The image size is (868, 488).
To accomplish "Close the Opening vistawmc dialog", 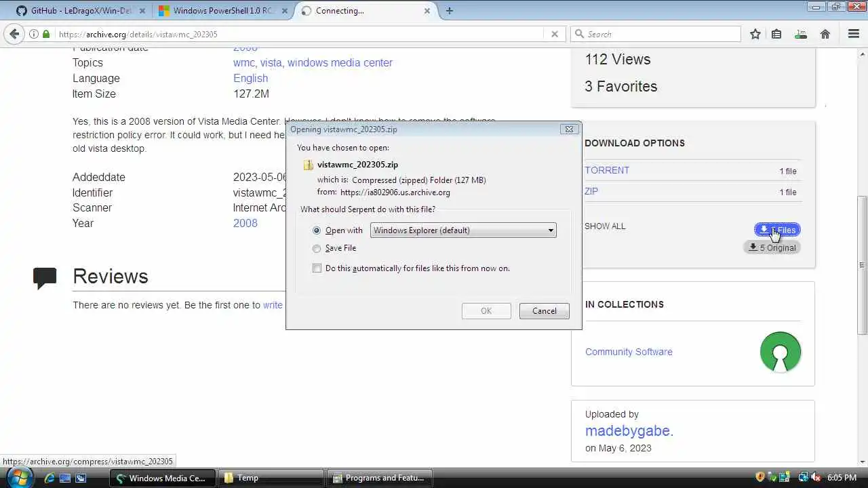I will (569, 129).
